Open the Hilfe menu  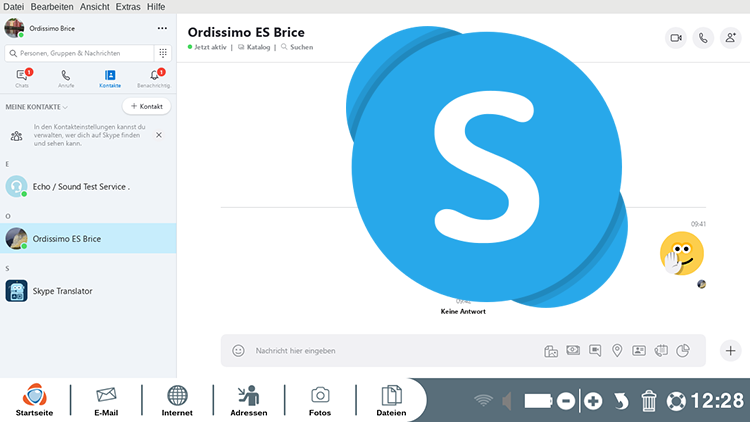156,7
